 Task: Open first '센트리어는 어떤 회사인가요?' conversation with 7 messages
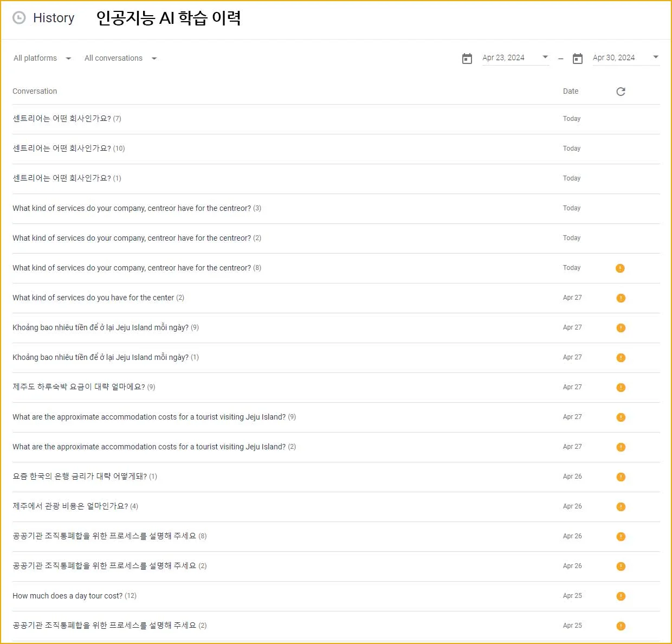point(62,119)
